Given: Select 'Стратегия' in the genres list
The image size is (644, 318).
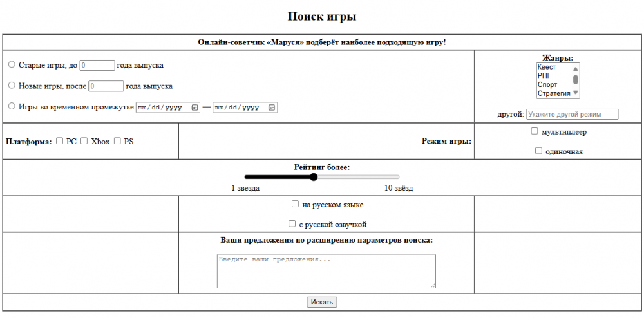Looking at the screenshot, I should coord(554,93).
